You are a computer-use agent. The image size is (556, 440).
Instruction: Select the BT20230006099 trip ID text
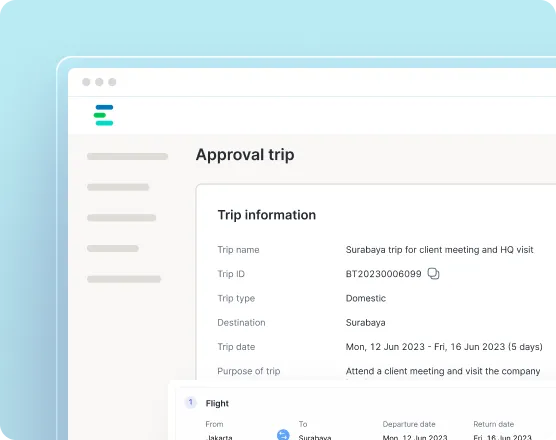pyautogui.click(x=383, y=274)
